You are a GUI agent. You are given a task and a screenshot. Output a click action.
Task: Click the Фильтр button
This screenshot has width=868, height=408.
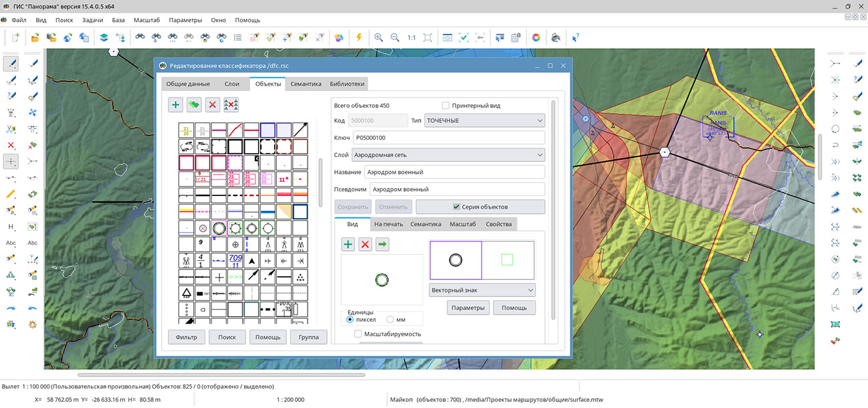[187, 337]
